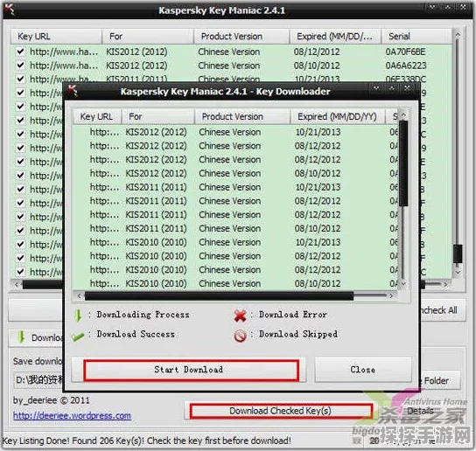Click Key URL header in Key Downloader

(97, 117)
